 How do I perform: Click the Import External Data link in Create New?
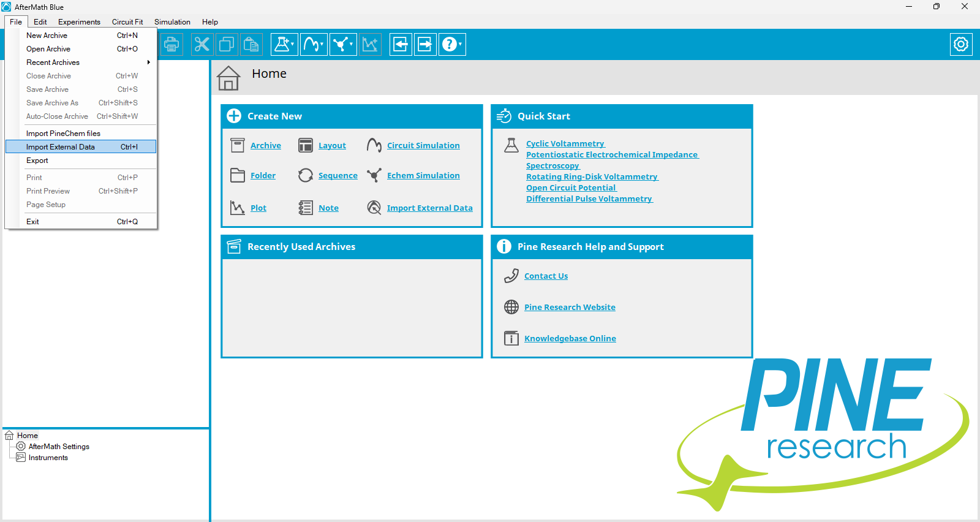pos(429,208)
